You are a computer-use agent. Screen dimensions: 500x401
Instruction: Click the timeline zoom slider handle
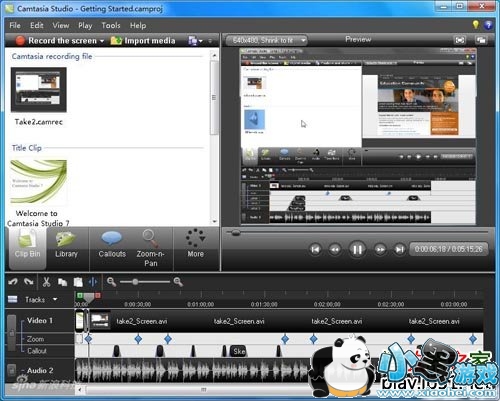click(135, 282)
